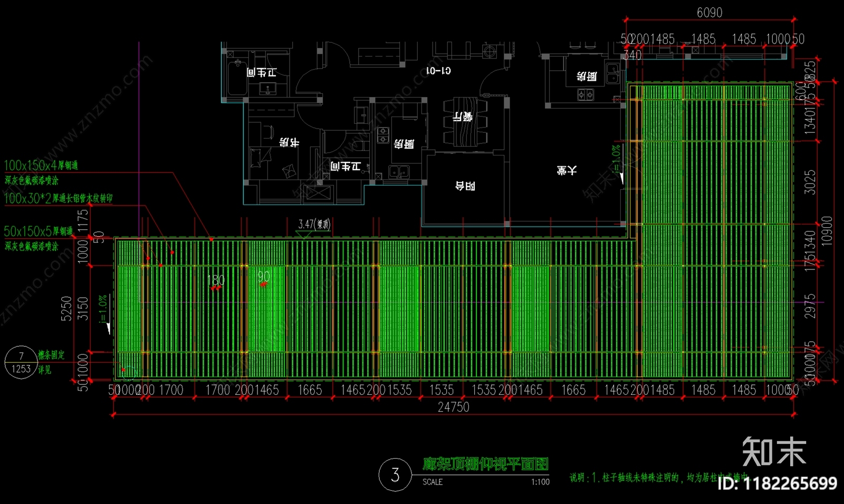Select the mirrored 阳台 room label
Image resolution: width=844 pixels, height=504 pixels.
(465, 186)
